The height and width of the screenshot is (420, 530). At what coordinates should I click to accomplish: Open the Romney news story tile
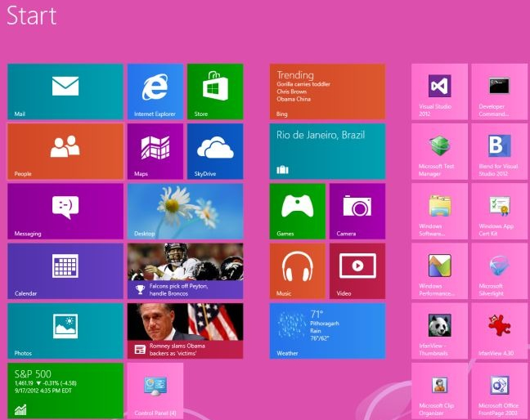pyautogui.click(x=185, y=331)
